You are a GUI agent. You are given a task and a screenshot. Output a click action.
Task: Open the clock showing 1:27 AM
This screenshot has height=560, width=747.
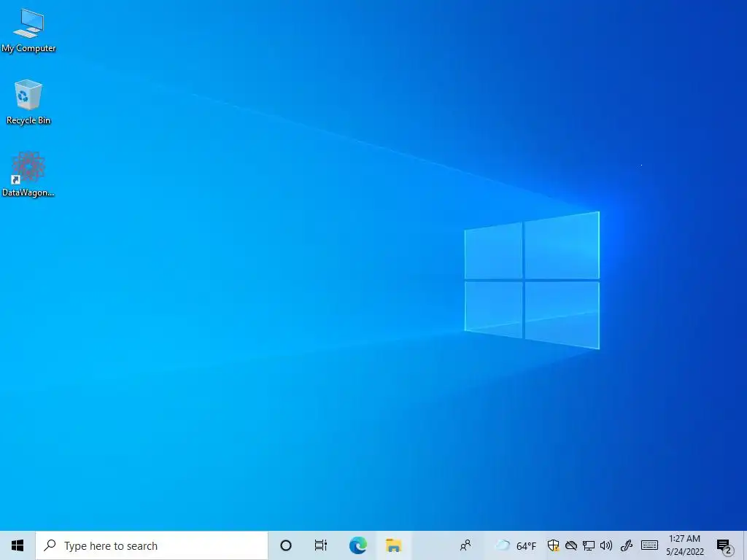(684, 545)
